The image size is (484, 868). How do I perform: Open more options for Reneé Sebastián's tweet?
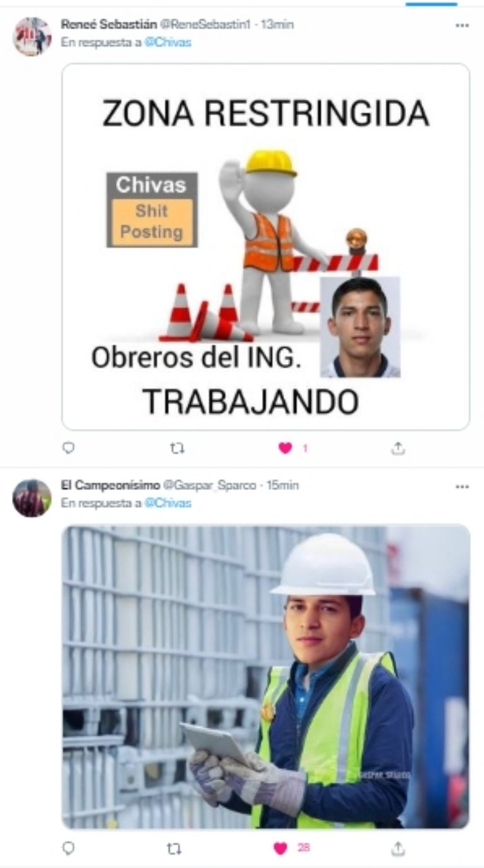(x=462, y=25)
